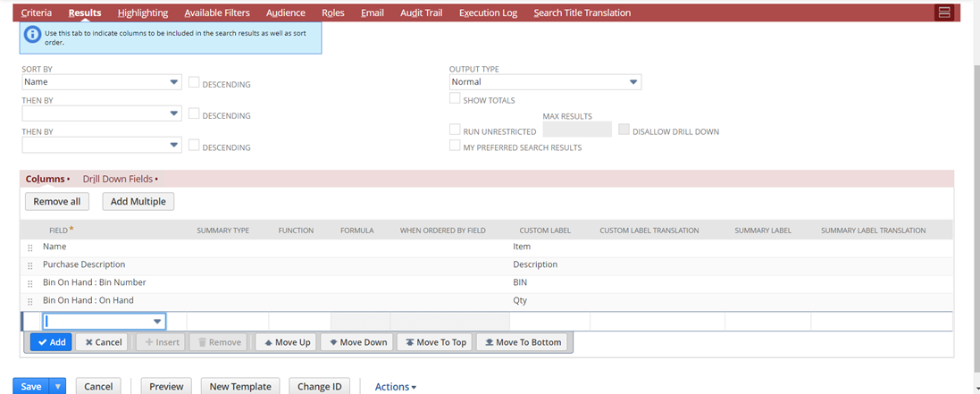Switch to the Drill Down Fields subtab
The height and width of the screenshot is (394, 980).
pos(120,179)
